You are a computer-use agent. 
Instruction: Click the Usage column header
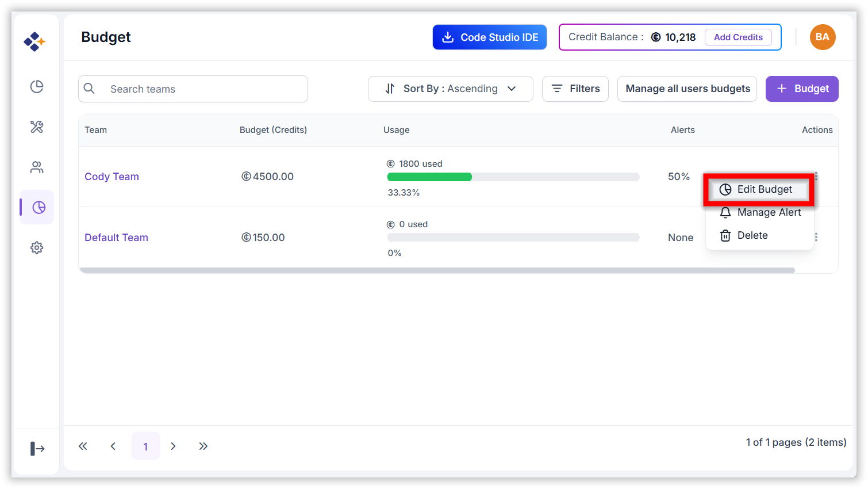click(x=397, y=130)
